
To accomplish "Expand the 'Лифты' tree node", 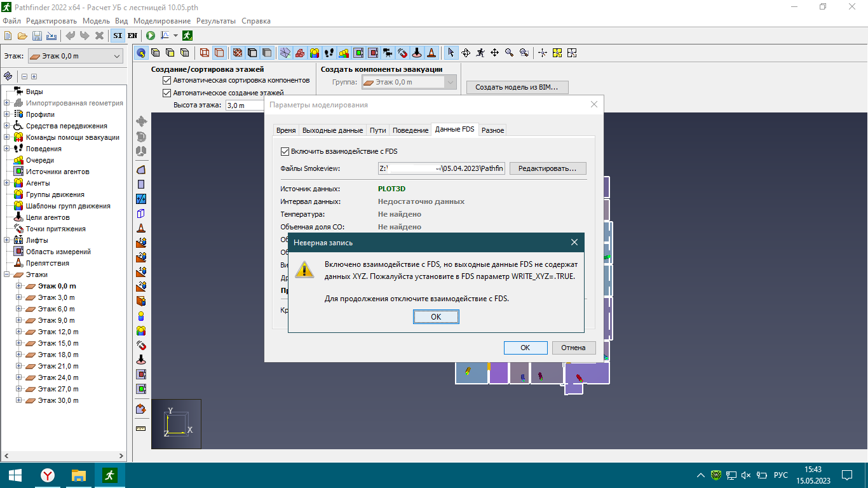I will [x=6, y=240].
